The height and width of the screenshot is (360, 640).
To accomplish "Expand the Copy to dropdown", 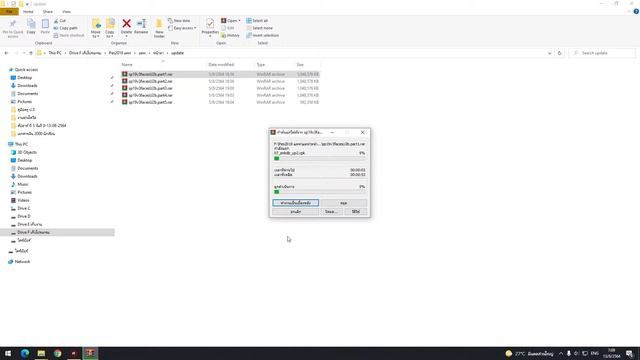I will click(110, 34).
